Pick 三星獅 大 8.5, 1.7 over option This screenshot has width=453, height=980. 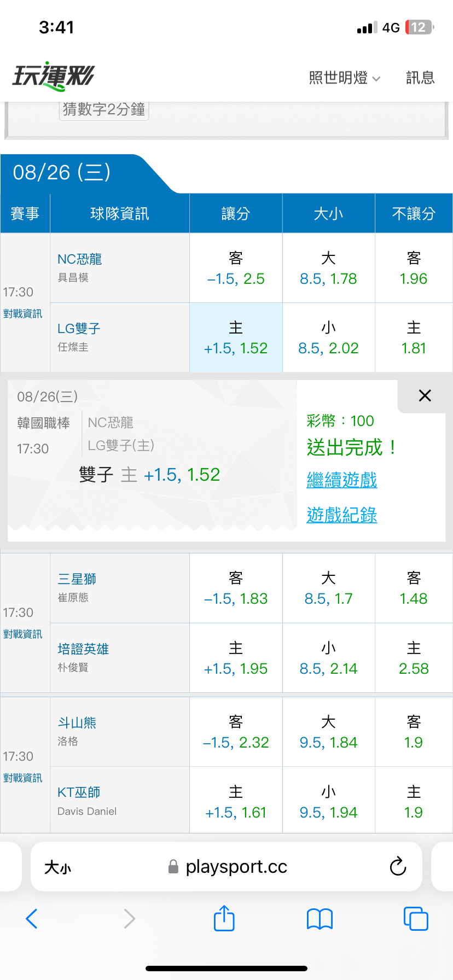click(x=328, y=588)
